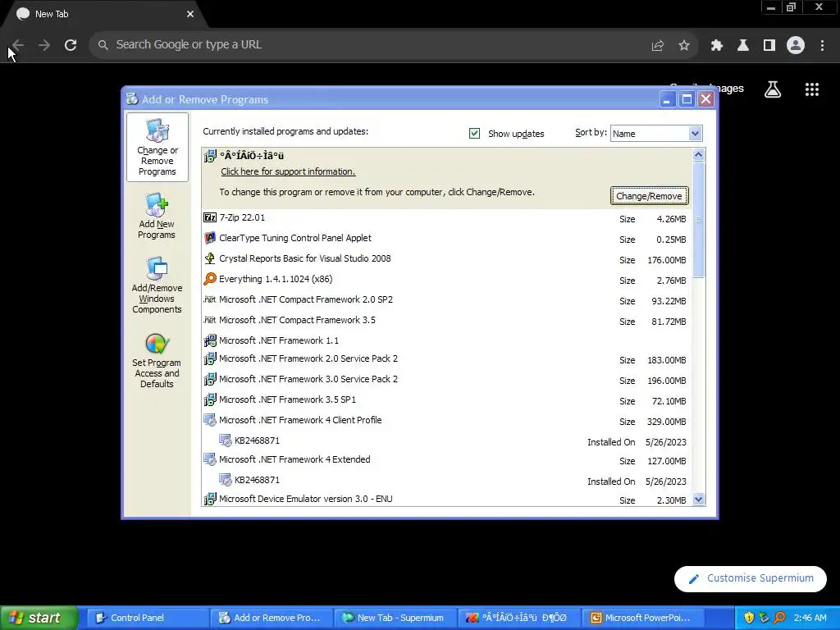Viewport: 840px width, 630px height.
Task: Click program list scrollbar thumb
Action: point(698,220)
